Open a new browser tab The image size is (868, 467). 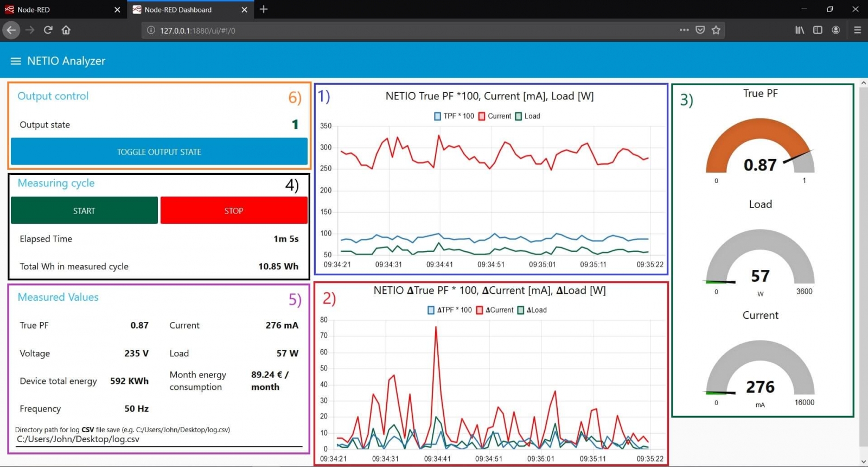tap(264, 9)
